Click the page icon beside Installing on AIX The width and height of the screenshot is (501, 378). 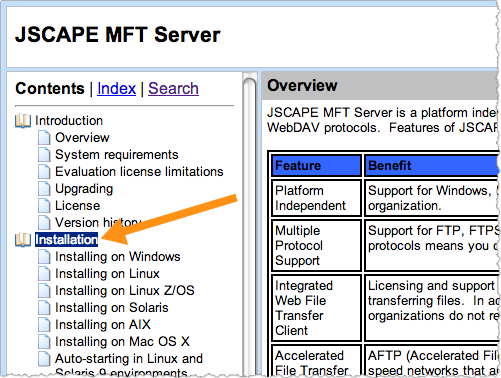(x=44, y=325)
